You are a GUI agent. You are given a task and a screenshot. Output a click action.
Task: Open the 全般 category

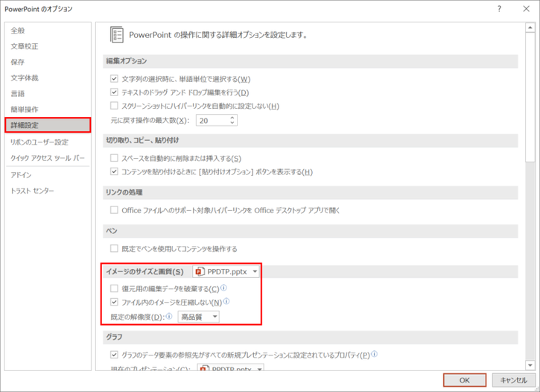pos(18,31)
